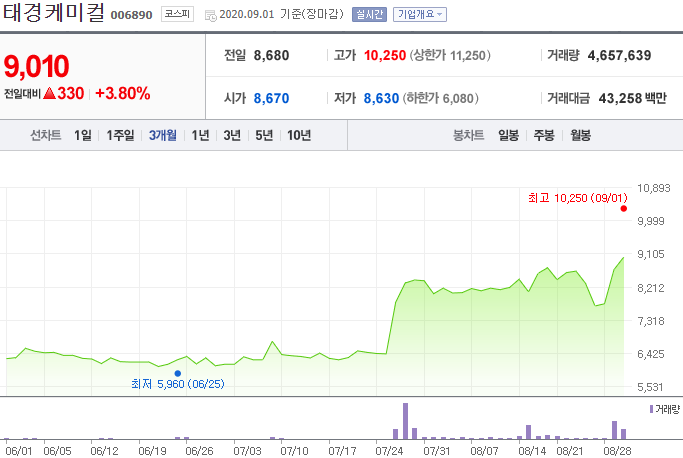Click the blue 최저 5,960 marker dot
The width and height of the screenshot is (683, 458).
click(178, 373)
